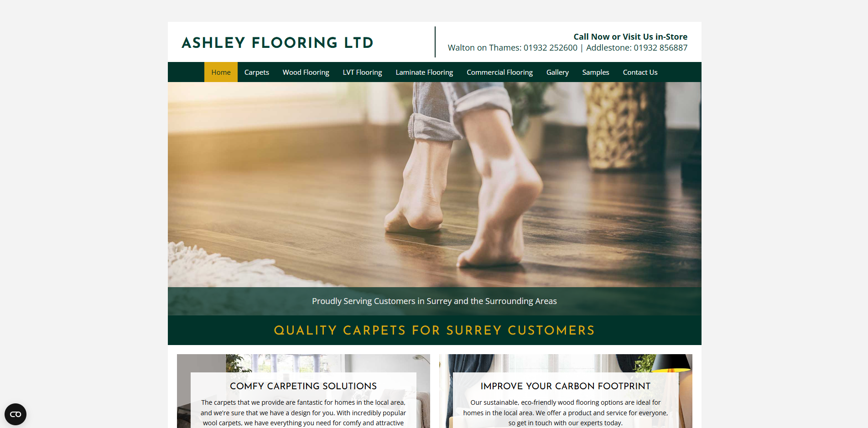Call the Addlestone number 01932 856887
This screenshot has height=428, width=868.
pos(660,48)
